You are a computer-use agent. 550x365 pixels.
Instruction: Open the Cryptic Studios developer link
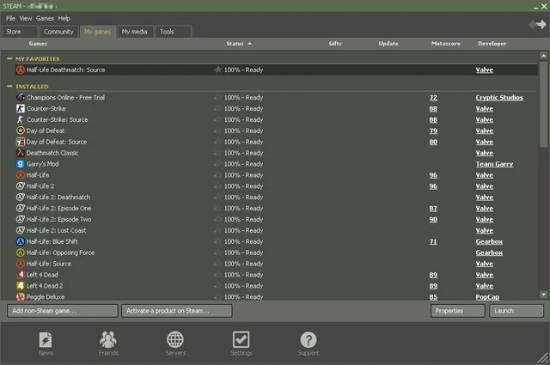coord(499,97)
